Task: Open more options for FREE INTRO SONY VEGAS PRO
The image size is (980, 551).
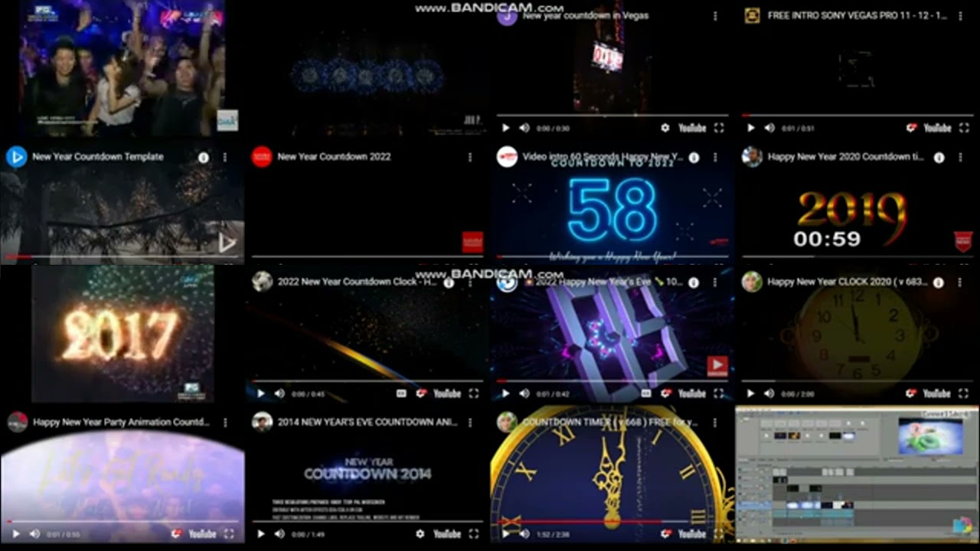Action: [x=960, y=16]
